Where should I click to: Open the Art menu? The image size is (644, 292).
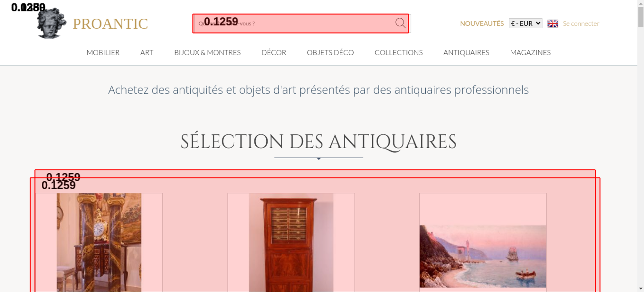(x=147, y=52)
